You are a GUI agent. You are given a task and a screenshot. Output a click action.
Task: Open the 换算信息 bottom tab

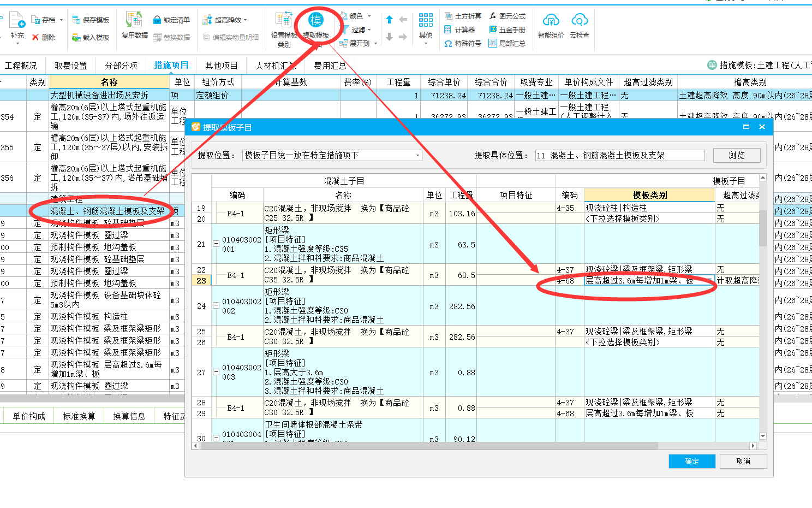click(129, 416)
